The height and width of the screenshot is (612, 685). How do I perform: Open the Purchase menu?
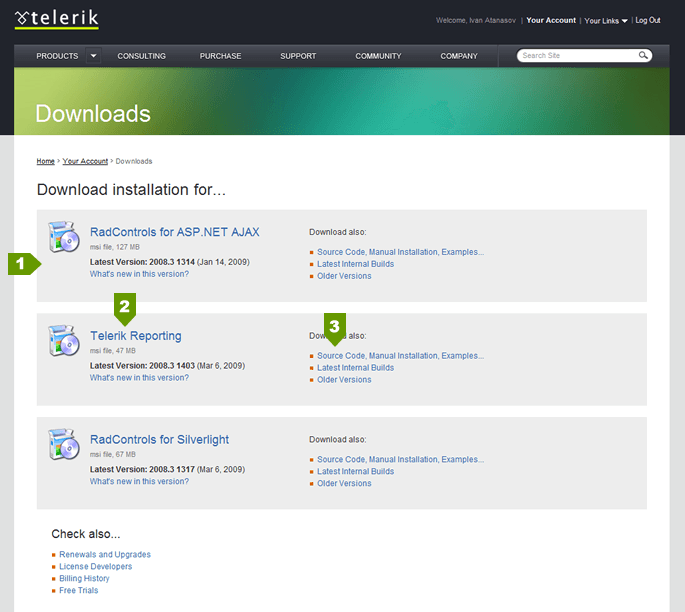[220, 56]
